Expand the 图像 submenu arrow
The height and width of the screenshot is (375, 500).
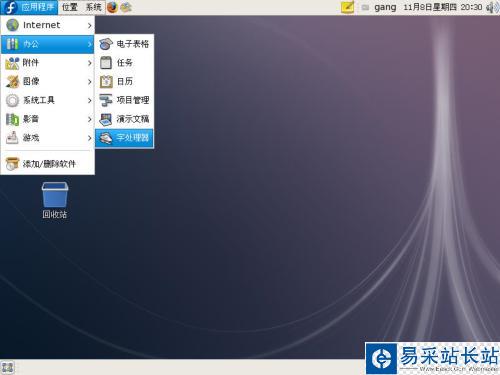pos(89,81)
